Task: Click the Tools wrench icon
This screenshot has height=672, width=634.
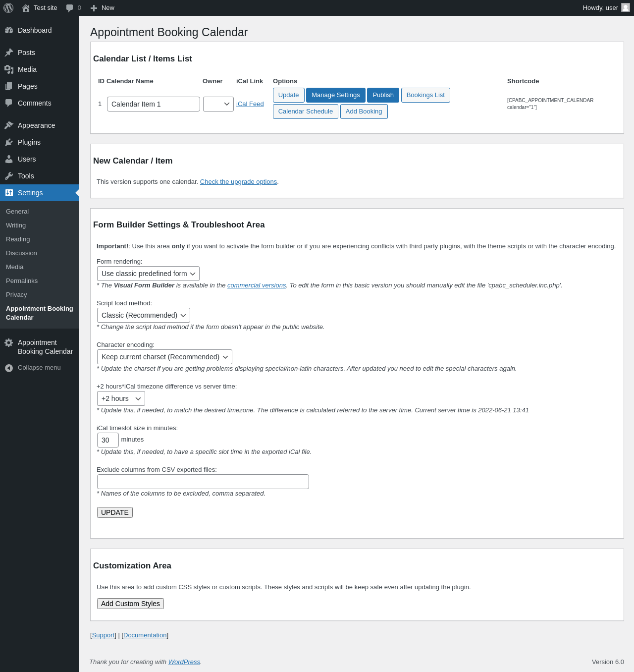Action: coord(9,176)
